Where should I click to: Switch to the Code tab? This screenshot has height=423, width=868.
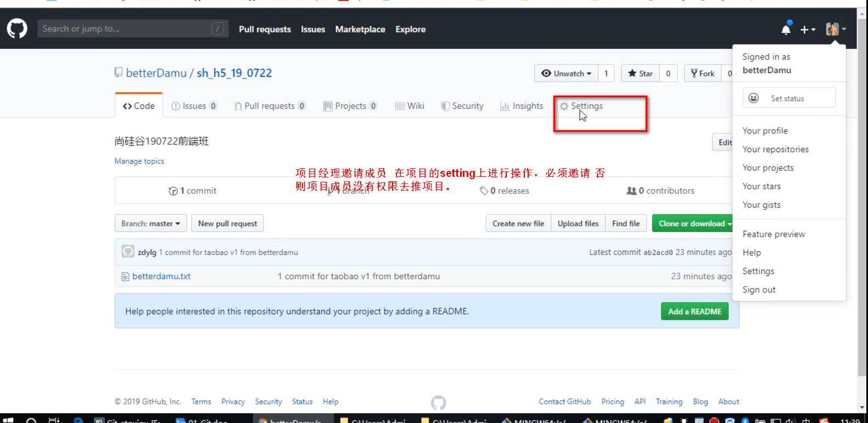click(139, 105)
